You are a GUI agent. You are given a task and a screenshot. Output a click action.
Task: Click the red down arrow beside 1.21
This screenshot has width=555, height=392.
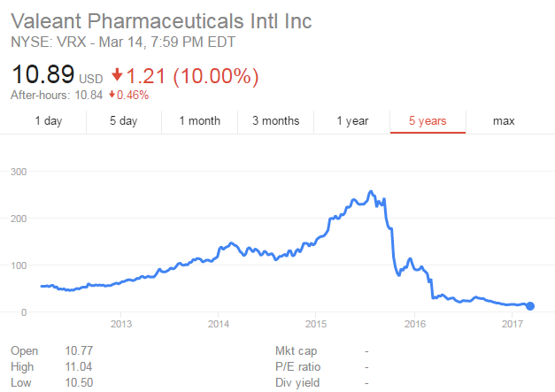coord(117,75)
